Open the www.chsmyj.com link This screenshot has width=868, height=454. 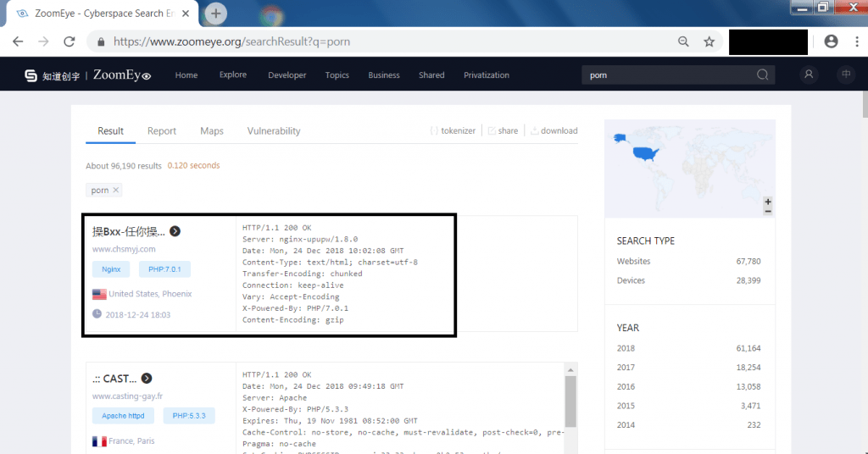[x=124, y=249]
